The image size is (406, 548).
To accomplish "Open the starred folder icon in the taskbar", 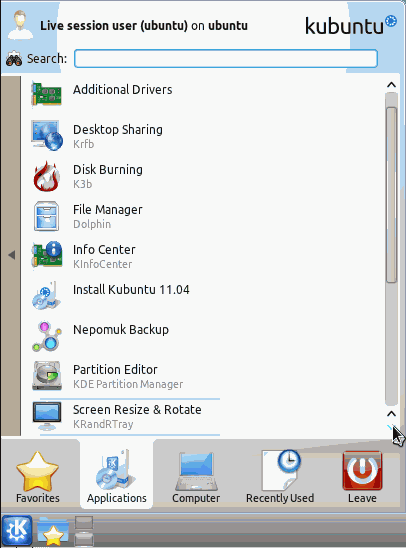I will click(53, 531).
